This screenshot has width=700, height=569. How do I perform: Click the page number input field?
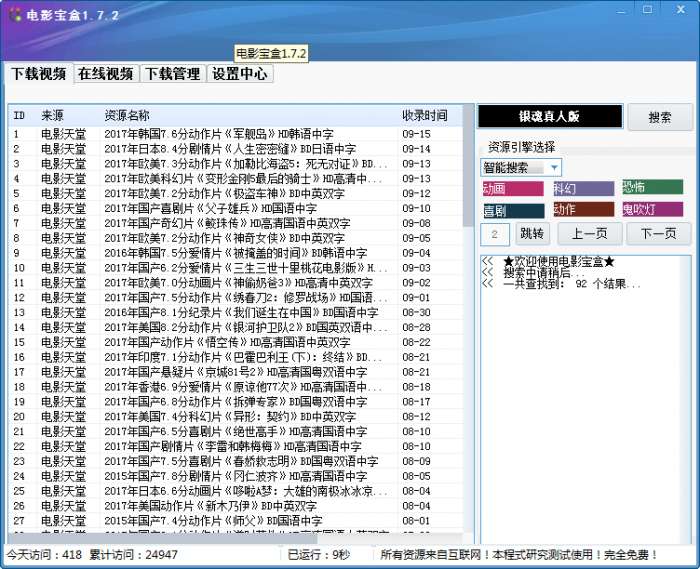point(495,234)
